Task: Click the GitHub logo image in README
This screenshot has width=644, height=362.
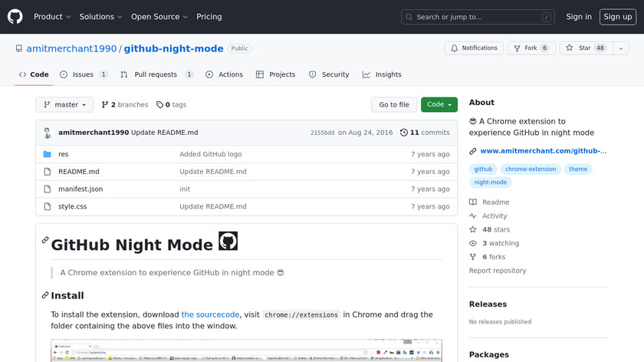Action: pos(228,241)
